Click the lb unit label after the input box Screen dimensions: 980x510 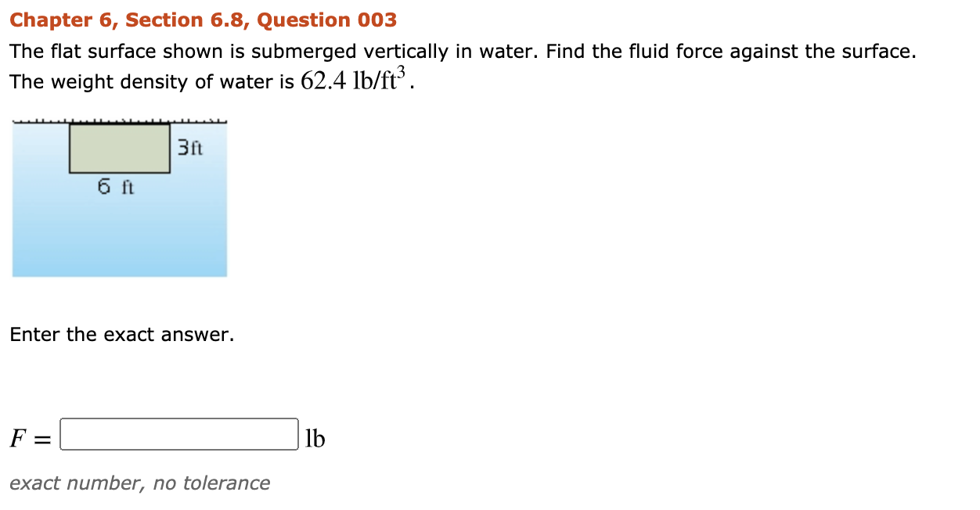[315, 436]
